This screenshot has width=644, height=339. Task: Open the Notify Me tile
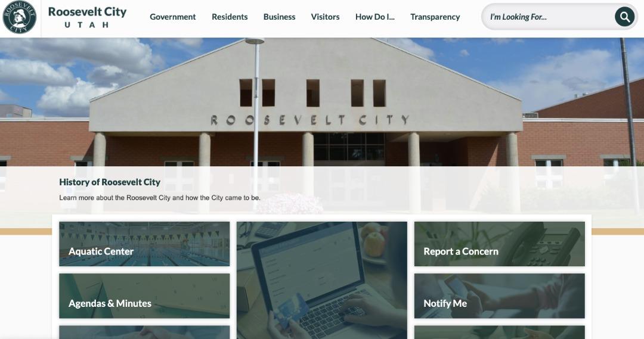point(500,296)
